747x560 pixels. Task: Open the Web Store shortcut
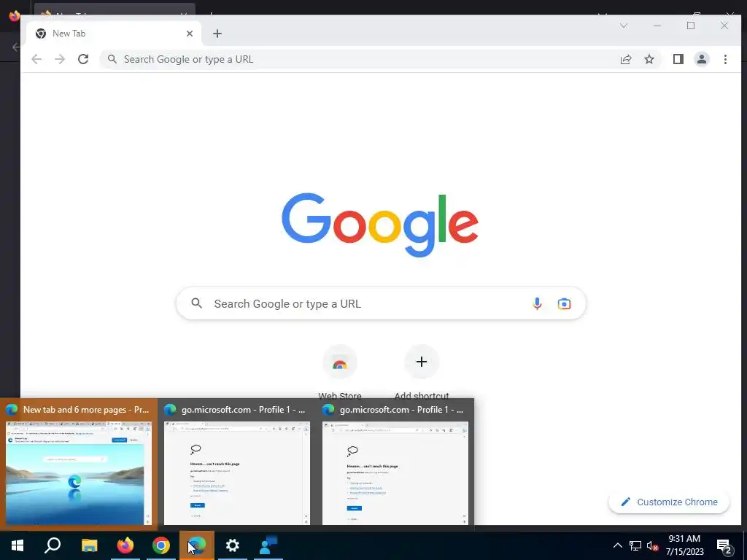[340, 372]
